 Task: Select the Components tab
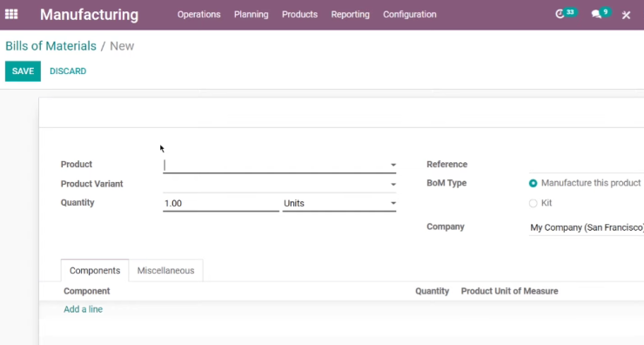click(95, 271)
